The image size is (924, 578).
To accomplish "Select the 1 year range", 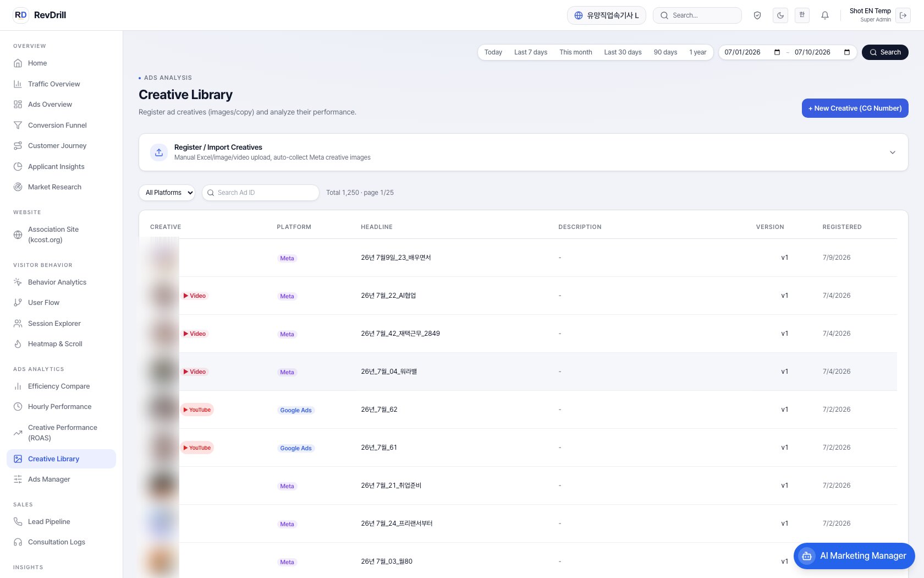I will [x=698, y=52].
